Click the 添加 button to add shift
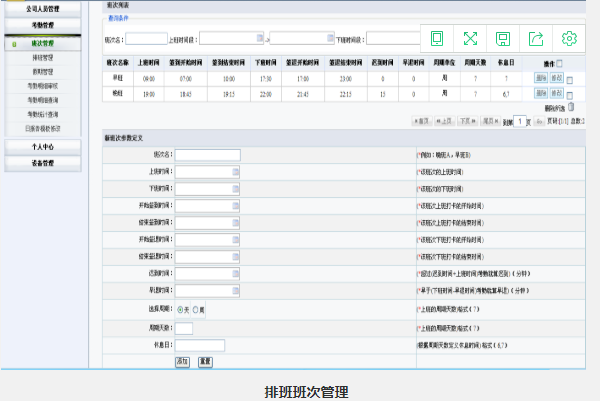Screen dimensions: 600x401 (x=183, y=361)
